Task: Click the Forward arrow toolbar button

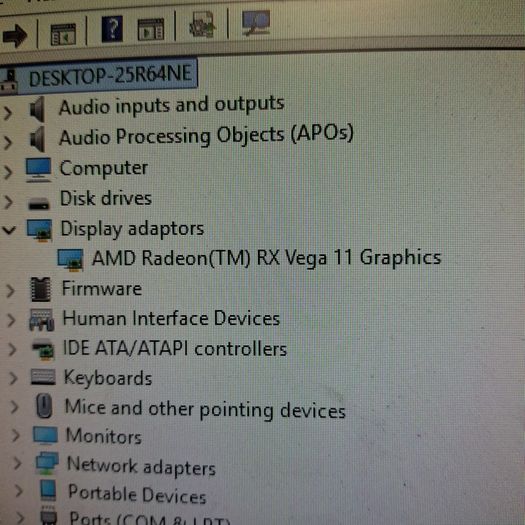Action: tap(15, 35)
